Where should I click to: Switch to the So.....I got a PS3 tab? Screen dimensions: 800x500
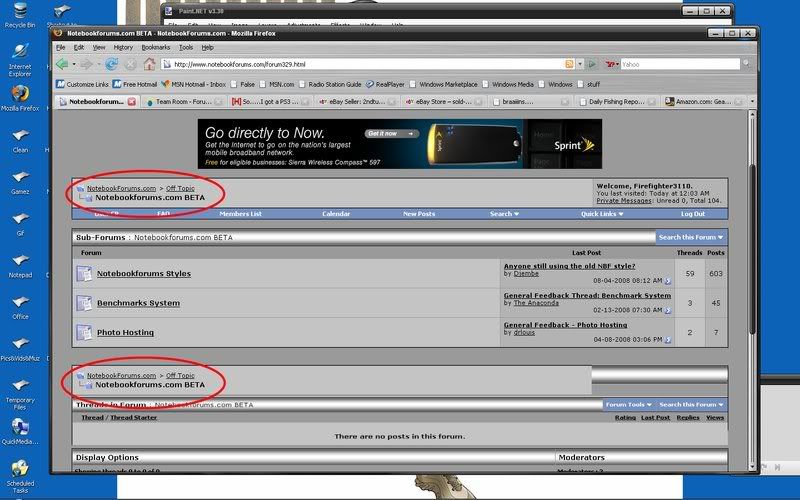pyautogui.click(x=270, y=102)
